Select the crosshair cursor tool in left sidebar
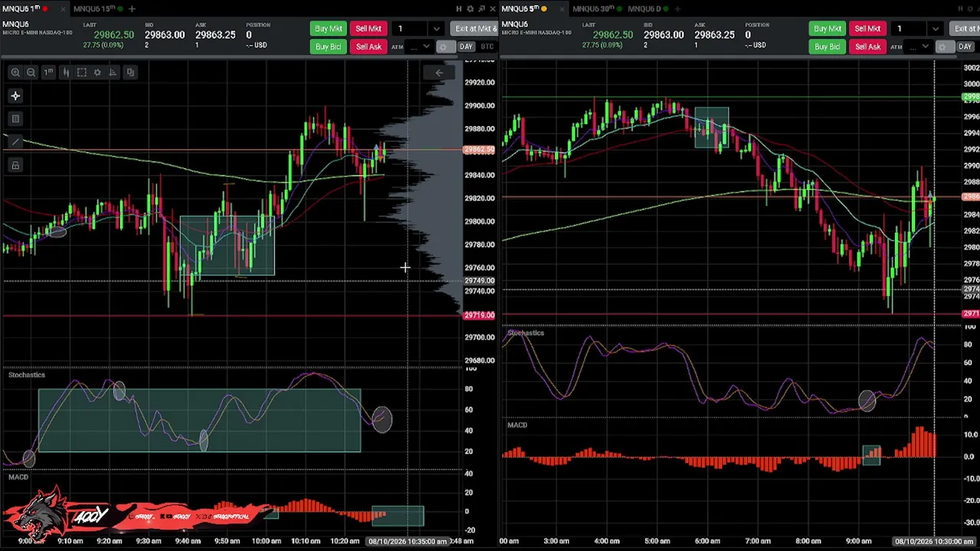The height and width of the screenshot is (551, 980). point(15,96)
